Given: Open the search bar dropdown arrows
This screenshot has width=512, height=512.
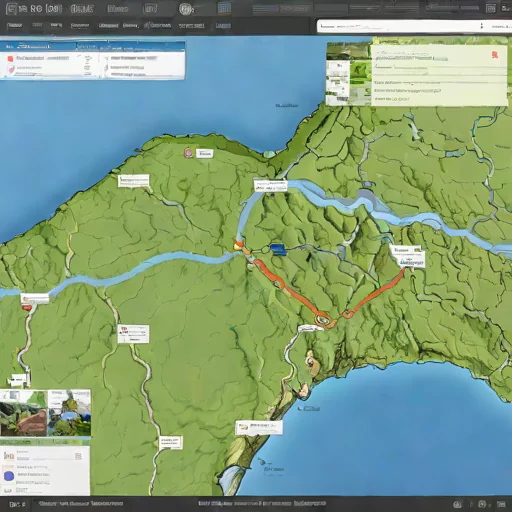Looking at the screenshot, I should tap(481, 26).
